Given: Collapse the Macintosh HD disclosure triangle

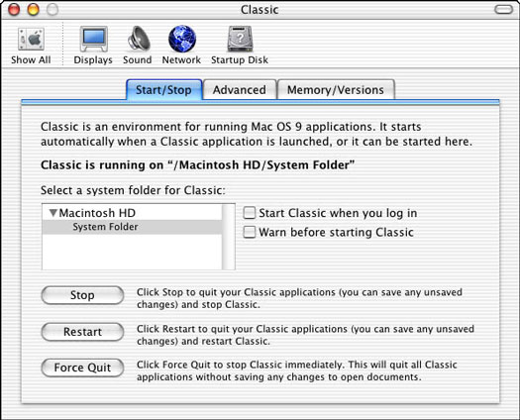Looking at the screenshot, I should tap(53, 213).
